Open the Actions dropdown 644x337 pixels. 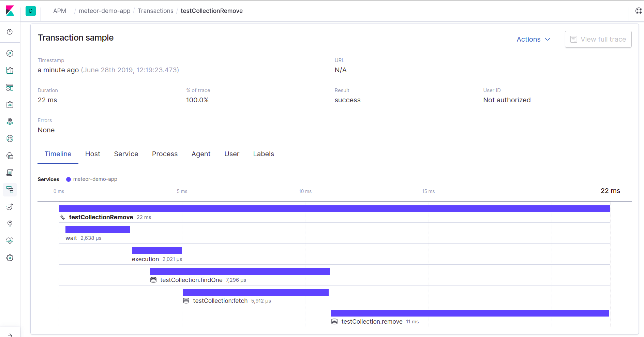(533, 39)
